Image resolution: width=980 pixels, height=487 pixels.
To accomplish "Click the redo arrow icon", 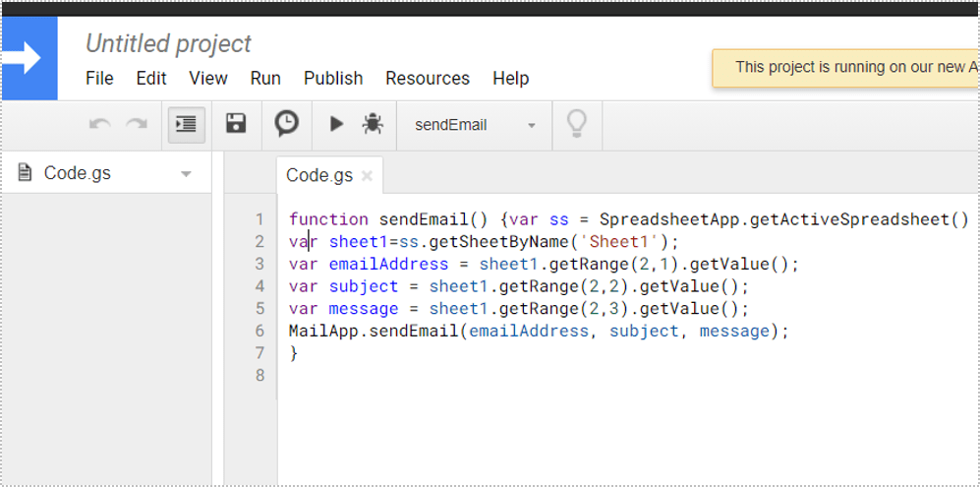I will pos(137,124).
